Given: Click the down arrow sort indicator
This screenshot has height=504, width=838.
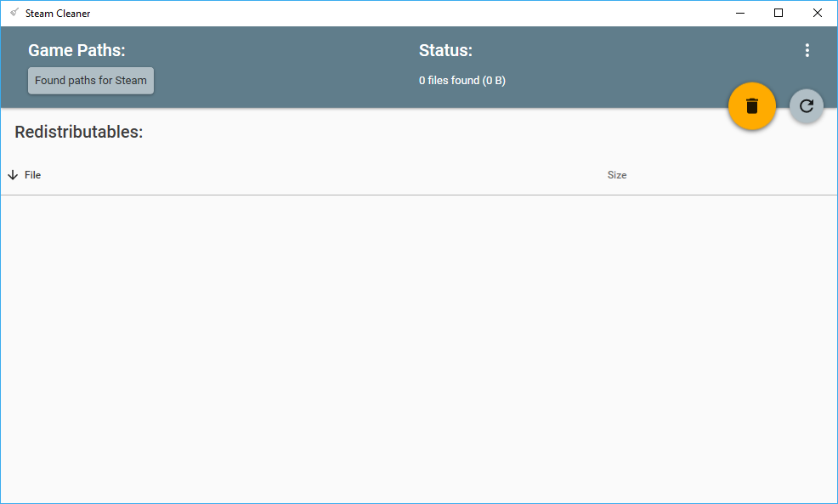Looking at the screenshot, I should [13, 175].
